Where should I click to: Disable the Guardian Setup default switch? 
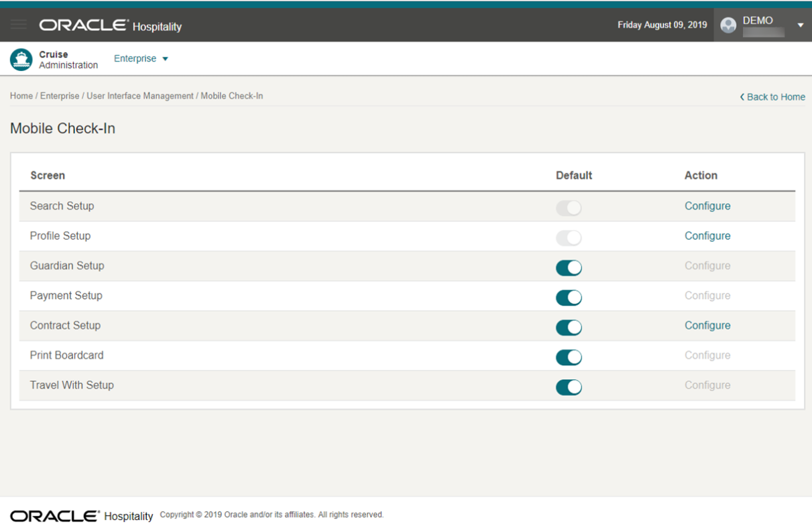569,267
